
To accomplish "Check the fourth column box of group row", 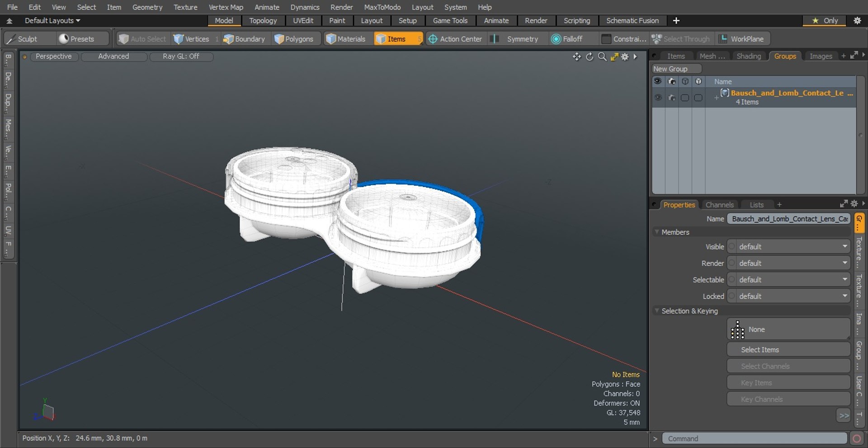I will click(x=698, y=98).
